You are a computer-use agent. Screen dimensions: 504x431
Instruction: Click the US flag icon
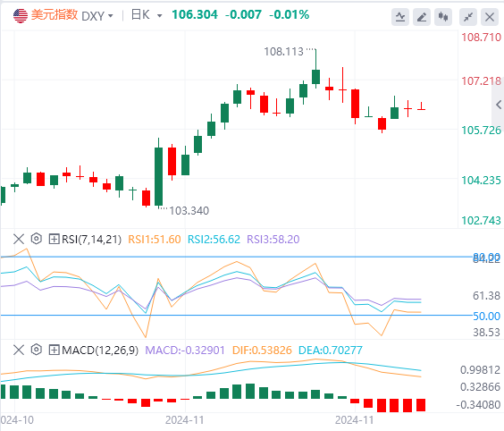(x=21, y=15)
